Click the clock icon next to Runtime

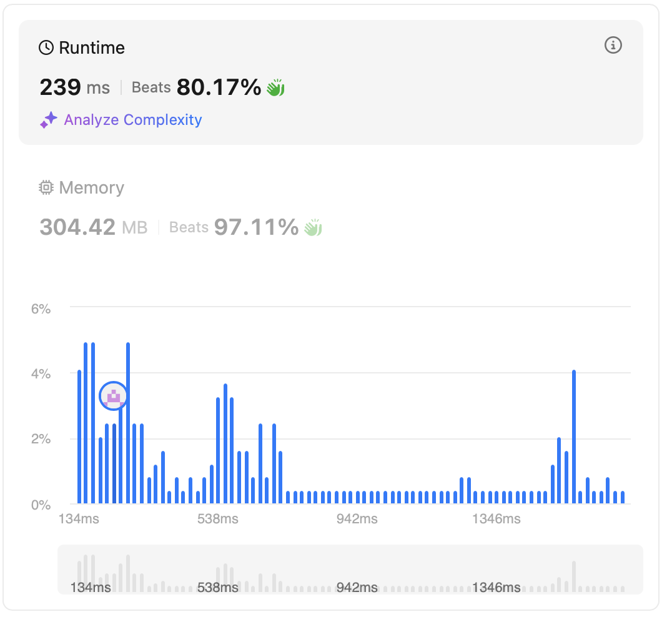46,47
